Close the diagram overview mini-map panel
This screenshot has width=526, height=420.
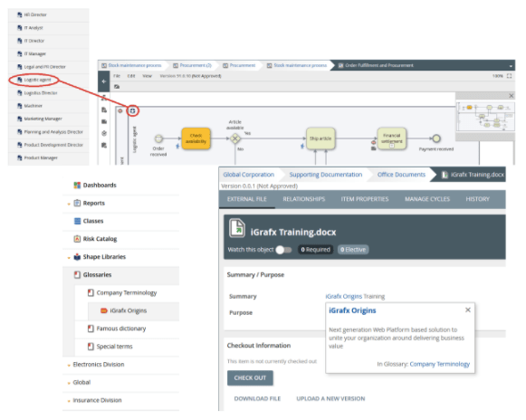(x=512, y=96)
